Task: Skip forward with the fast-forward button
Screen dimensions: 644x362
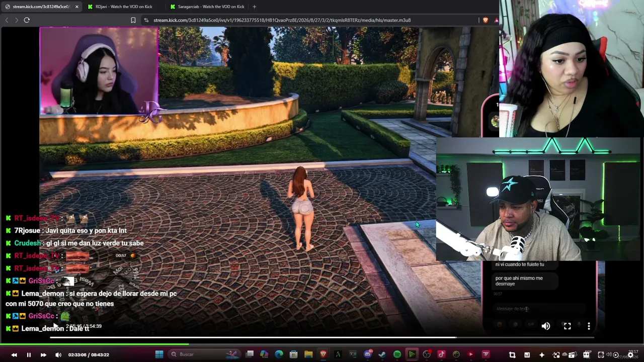Action: coord(43,355)
